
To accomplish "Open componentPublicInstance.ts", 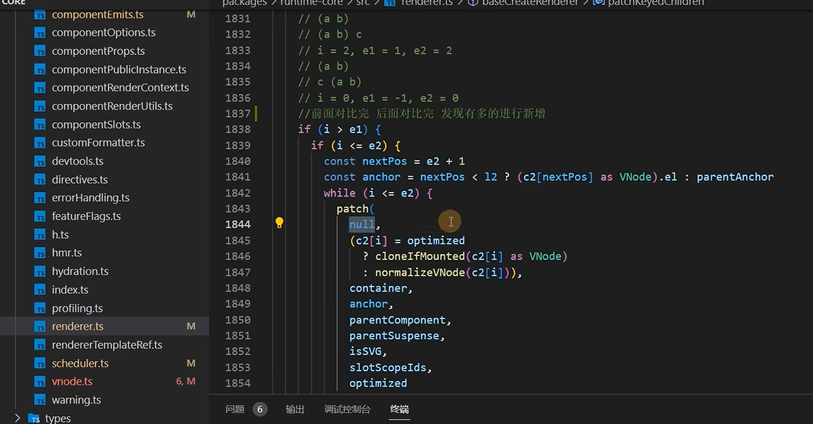I will pos(119,69).
